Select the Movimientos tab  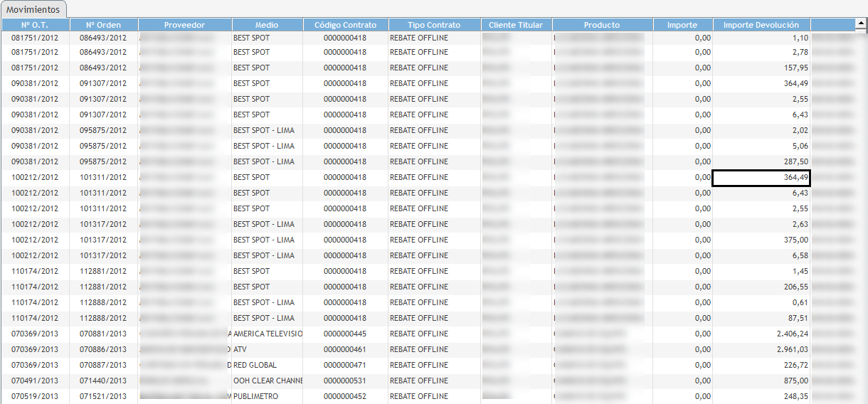(33, 9)
